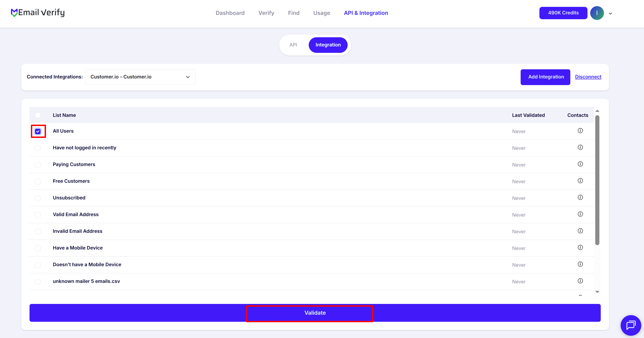
Task: Click the Valid Email Address list name
Action: coord(76,214)
